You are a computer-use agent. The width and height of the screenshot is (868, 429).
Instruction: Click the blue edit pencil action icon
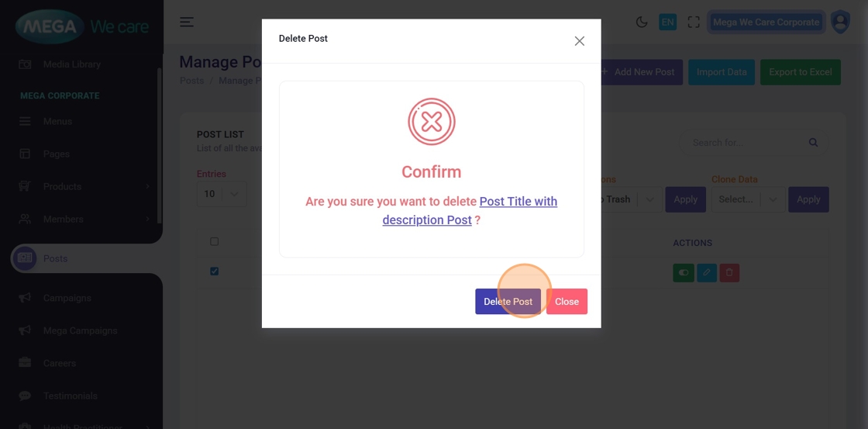[x=706, y=272]
